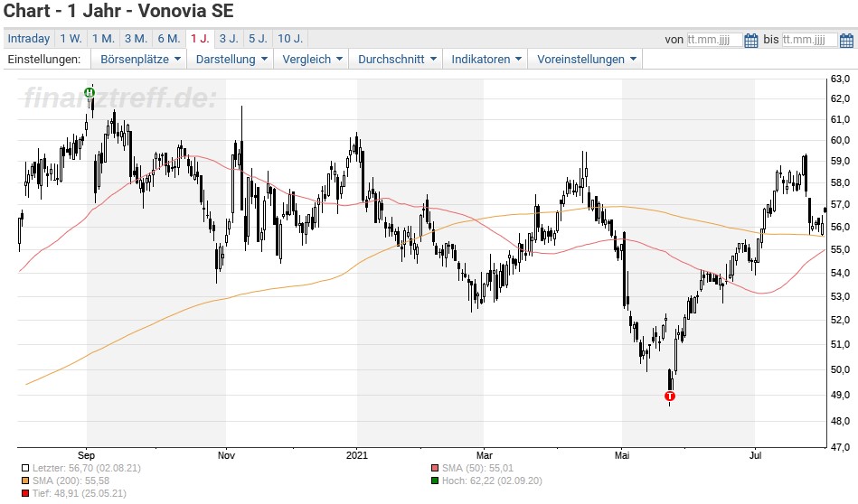Open the Börsenplätze dropdown
858x504 pixels.
[x=140, y=59]
